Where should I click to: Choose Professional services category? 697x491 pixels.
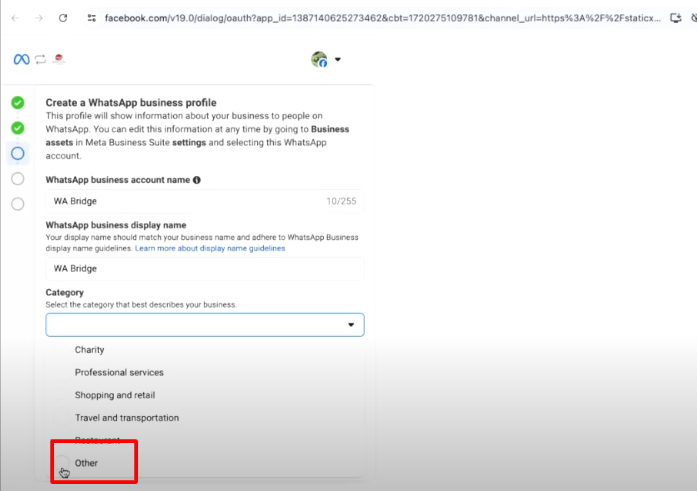click(119, 372)
